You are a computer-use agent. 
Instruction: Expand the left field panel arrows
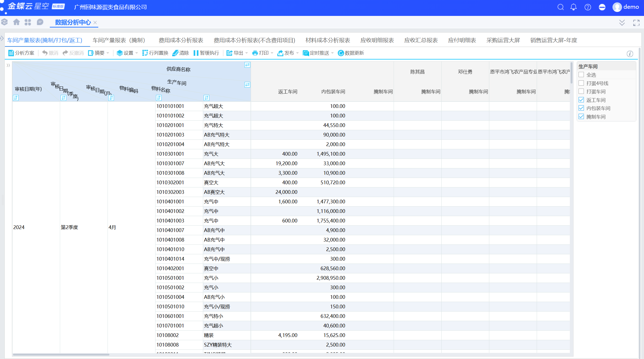click(x=8, y=65)
